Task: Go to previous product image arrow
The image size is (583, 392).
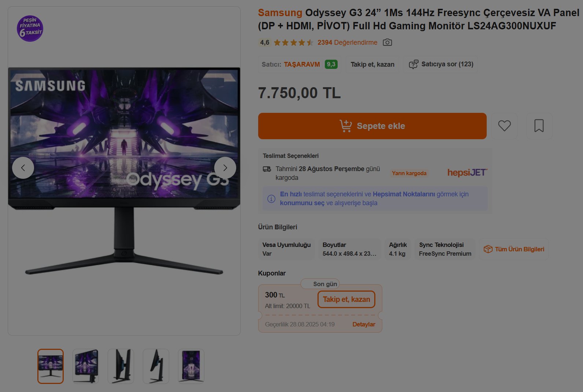Action: [x=23, y=168]
